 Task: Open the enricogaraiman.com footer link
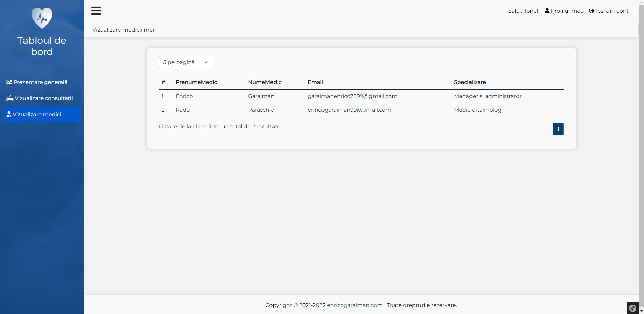[x=355, y=305]
